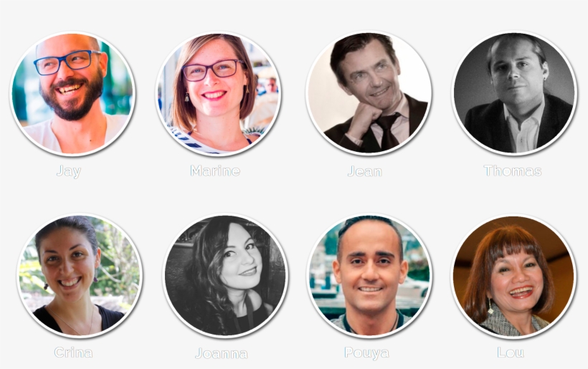Click the name label Pouya
This screenshot has height=369, width=588.
366,353
